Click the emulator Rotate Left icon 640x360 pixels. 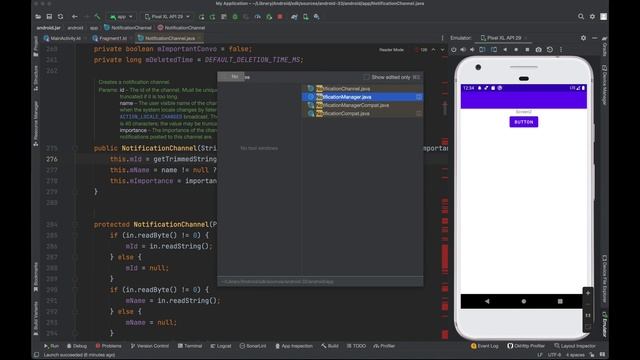482,49
